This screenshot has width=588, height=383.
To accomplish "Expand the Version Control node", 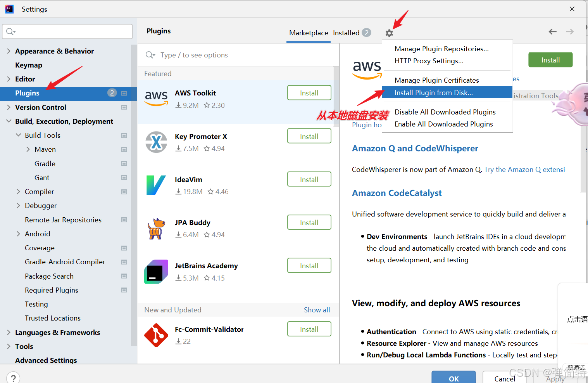I will click(x=9, y=107).
